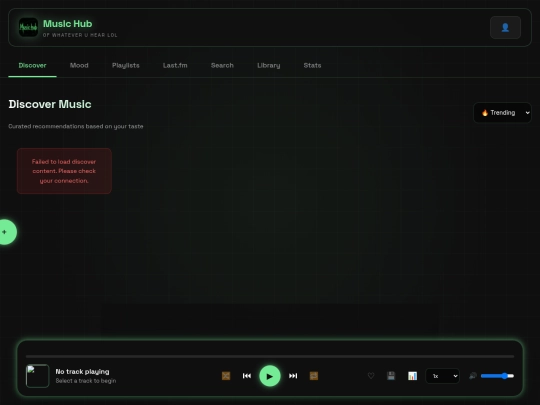
Task: Adjust the volume slider
Action: (x=497, y=376)
